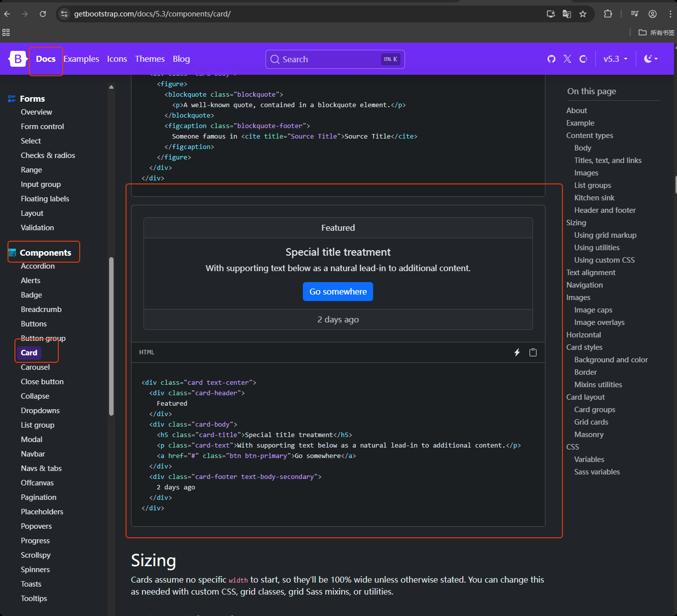Jump to Background and color section
Viewport: 677px width, 616px height.
[611, 360]
